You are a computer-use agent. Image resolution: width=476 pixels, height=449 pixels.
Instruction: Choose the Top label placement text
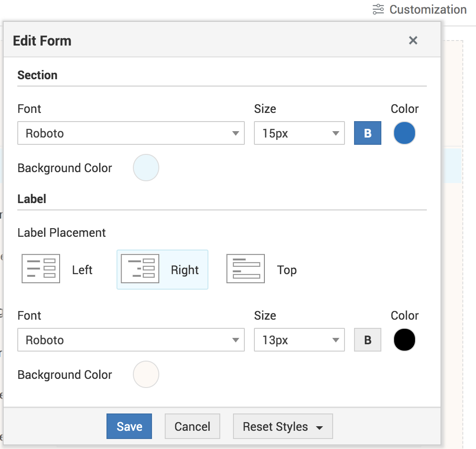point(287,270)
